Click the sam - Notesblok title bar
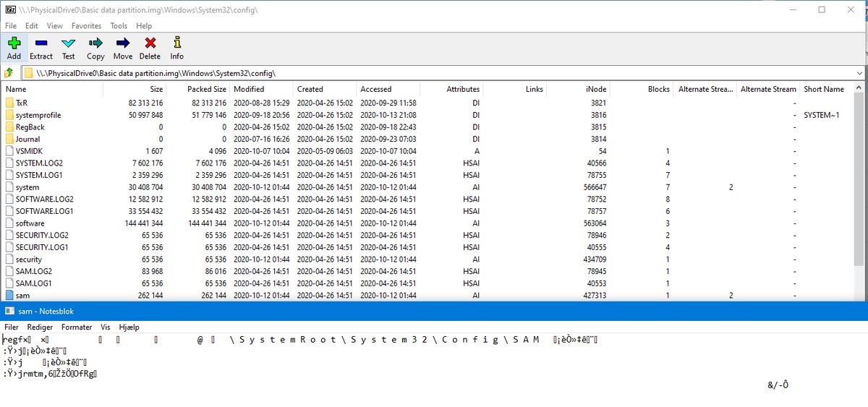The height and width of the screenshot is (407, 868). pos(434,310)
